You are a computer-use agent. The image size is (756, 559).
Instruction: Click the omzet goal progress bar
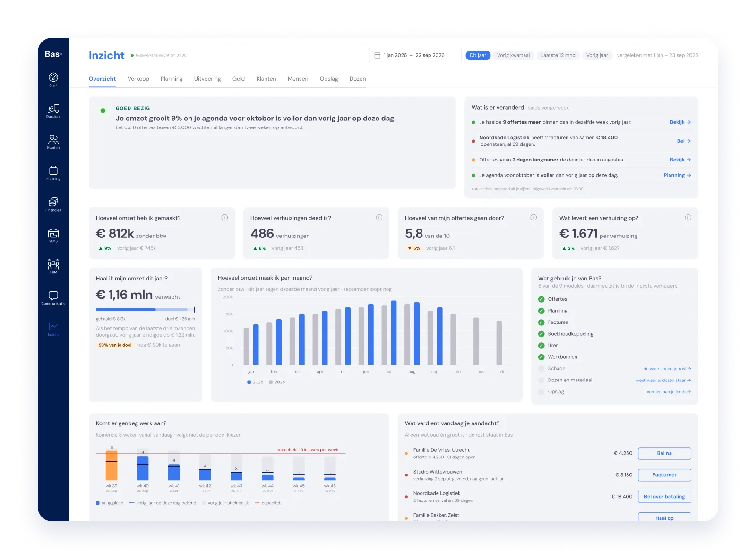tap(146, 310)
